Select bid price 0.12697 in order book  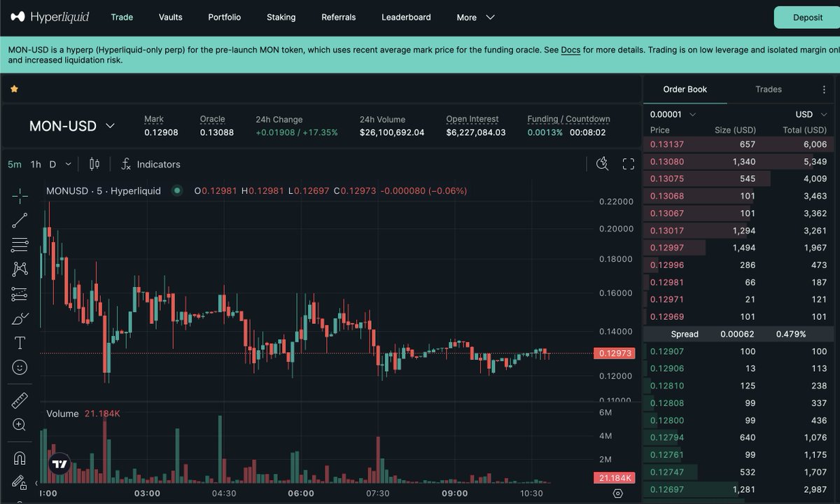(667, 489)
